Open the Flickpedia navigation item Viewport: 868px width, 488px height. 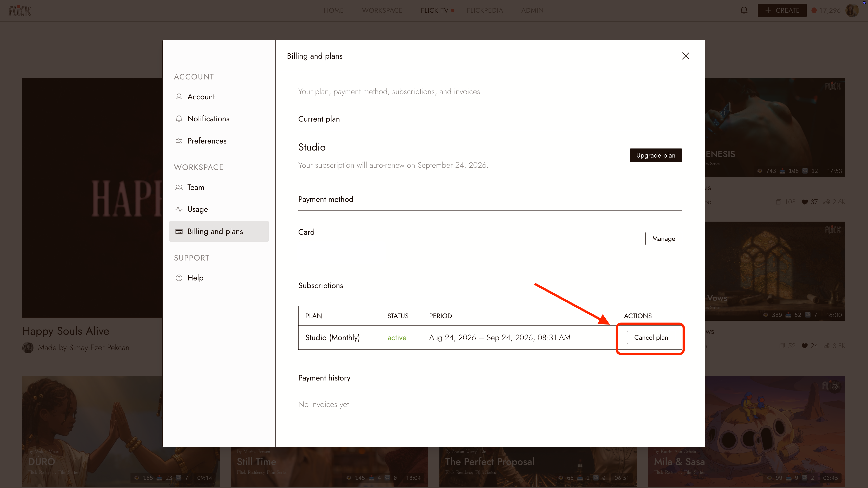coord(484,10)
